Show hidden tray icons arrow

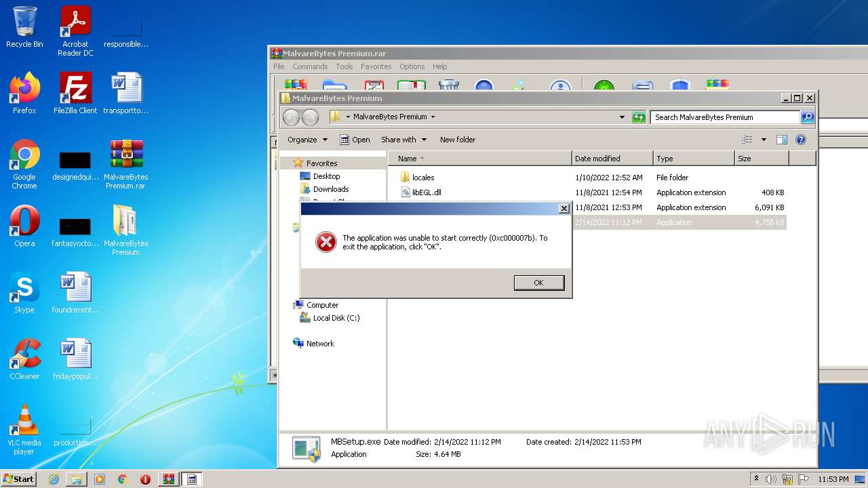(x=756, y=479)
